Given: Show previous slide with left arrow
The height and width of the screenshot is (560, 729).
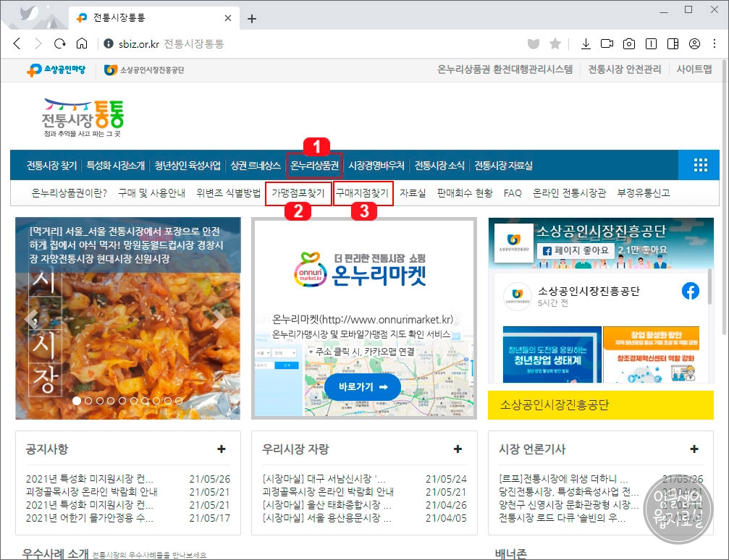Looking at the screenshot, I should point(30,319).
